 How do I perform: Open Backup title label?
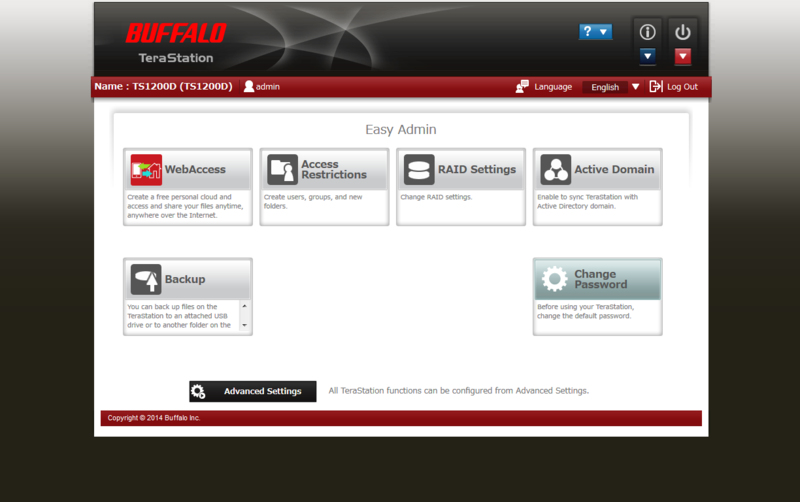pos(185,280)
